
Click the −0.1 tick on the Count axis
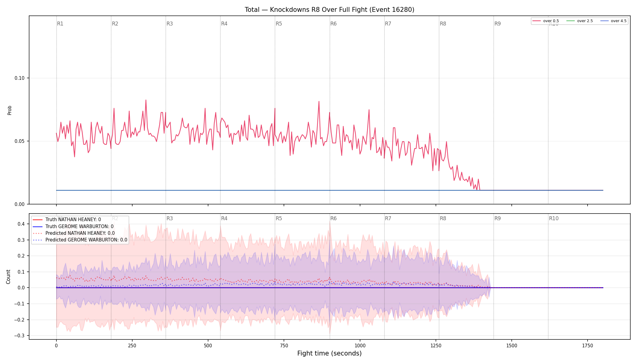19,304
